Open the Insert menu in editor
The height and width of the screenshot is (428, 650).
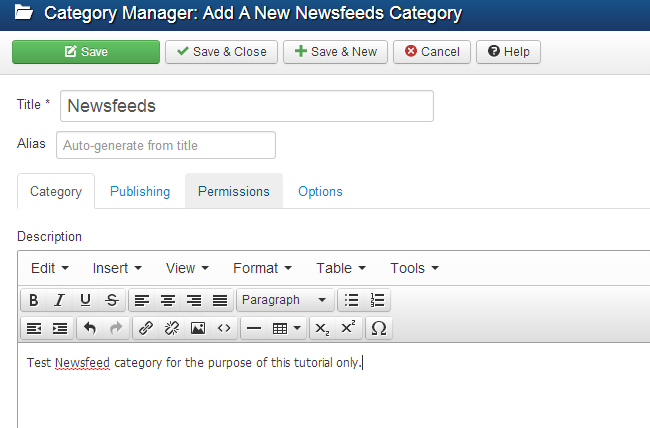point(117,268)
